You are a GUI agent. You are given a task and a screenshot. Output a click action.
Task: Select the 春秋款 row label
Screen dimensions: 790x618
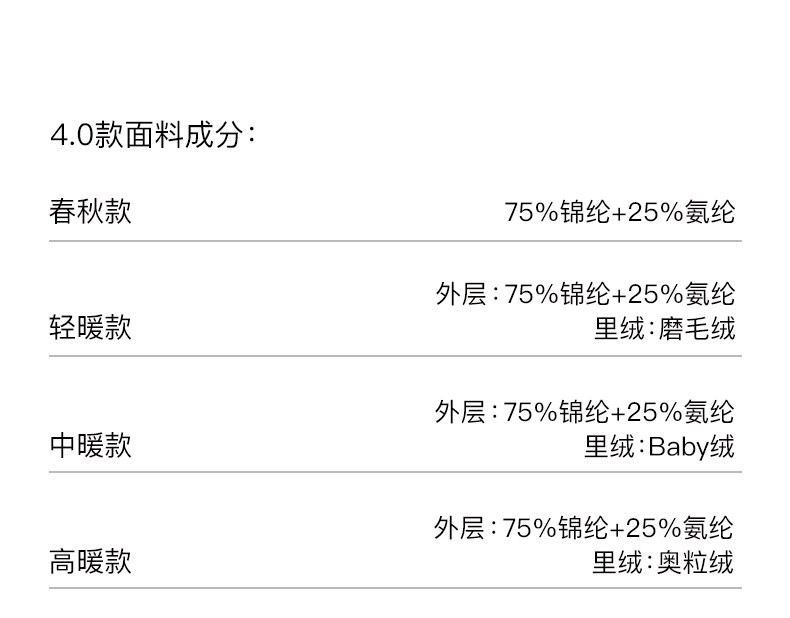pos(90,211)
